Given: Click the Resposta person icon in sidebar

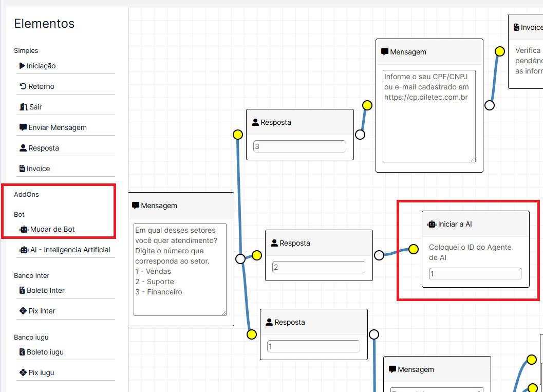Looking at the screenshot, I should (x=23, y=148).
